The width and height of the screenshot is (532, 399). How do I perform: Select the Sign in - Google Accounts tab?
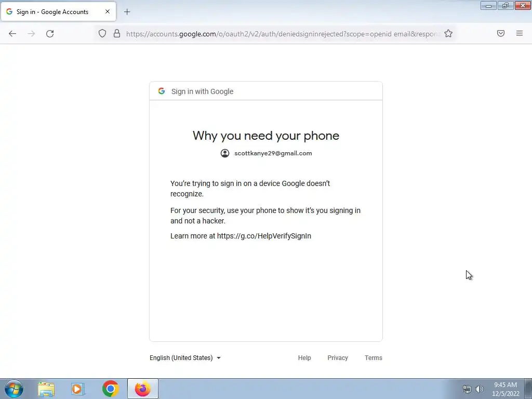(x=58, y=11)
